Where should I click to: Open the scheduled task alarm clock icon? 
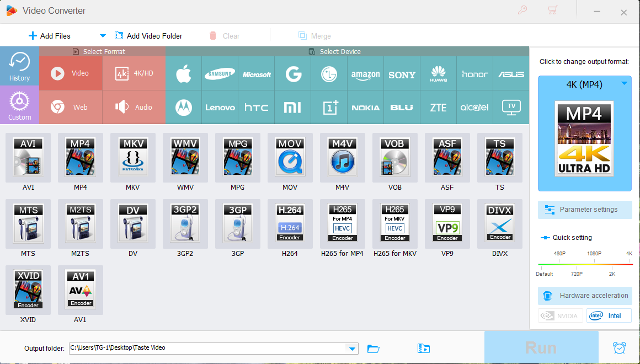[620, 348]
